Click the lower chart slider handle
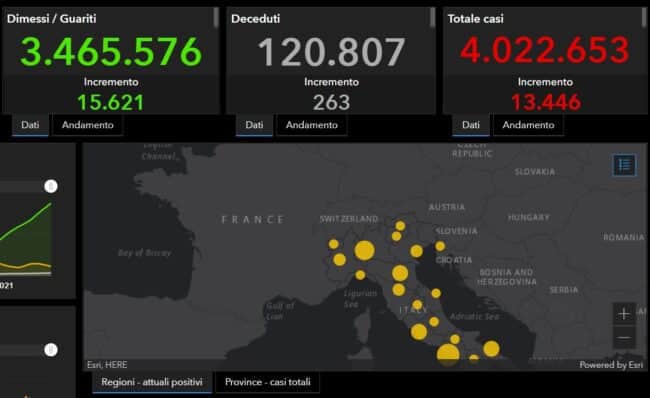The height and width of the screenshot is (398, 650). [51, 349]
